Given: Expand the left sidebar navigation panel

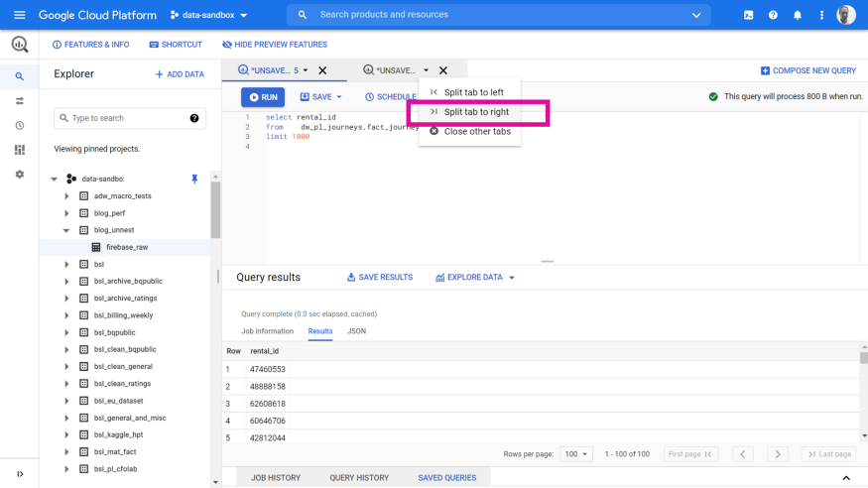Looking at the screenshot, I should [x=20, y=474].
